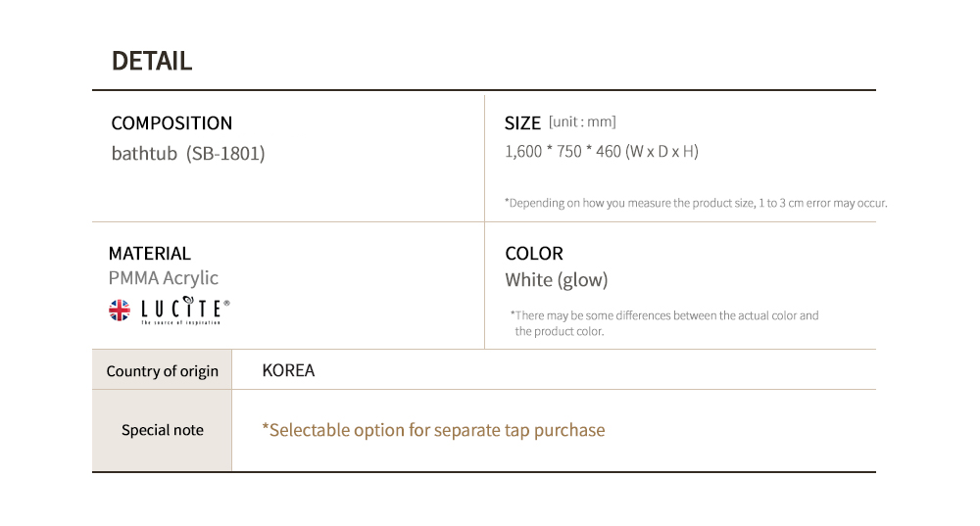Select the COLOR heading
The image size is (980, 526).
(x=534, y=254)
